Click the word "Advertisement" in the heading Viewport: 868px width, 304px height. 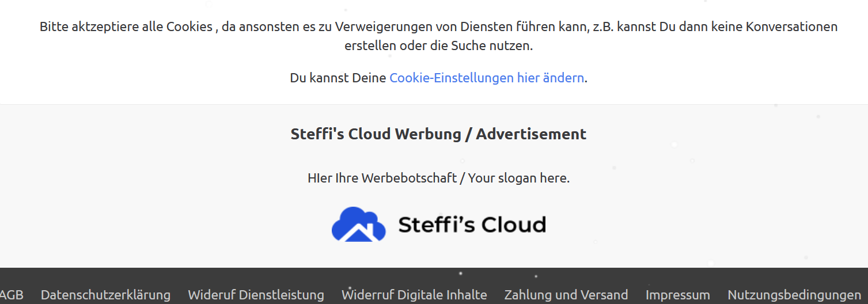pyautogui.click(x=531, y=134)
